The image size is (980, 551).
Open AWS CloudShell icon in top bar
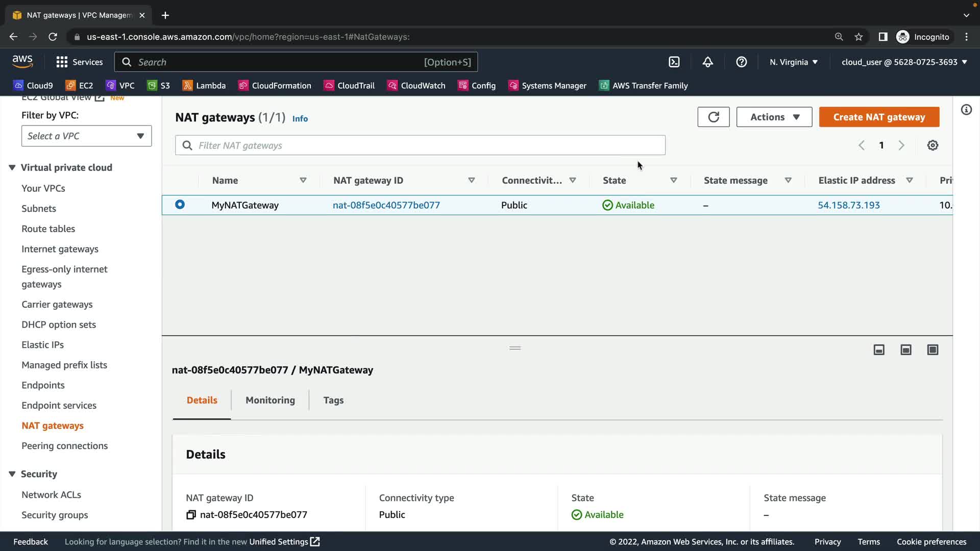tap(674, 62)
